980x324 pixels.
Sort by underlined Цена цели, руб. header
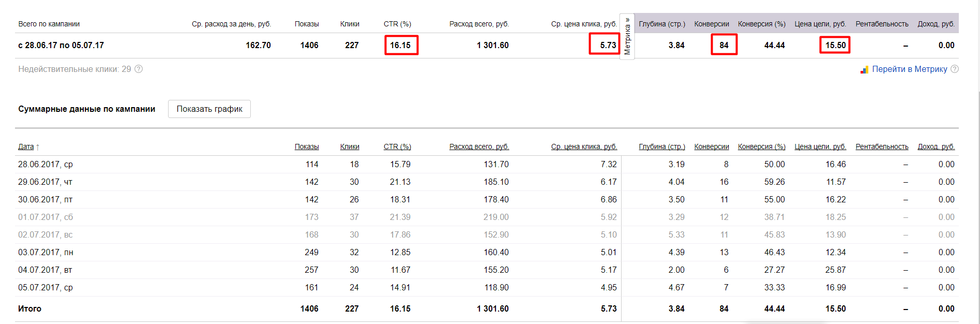pos(820,146)
